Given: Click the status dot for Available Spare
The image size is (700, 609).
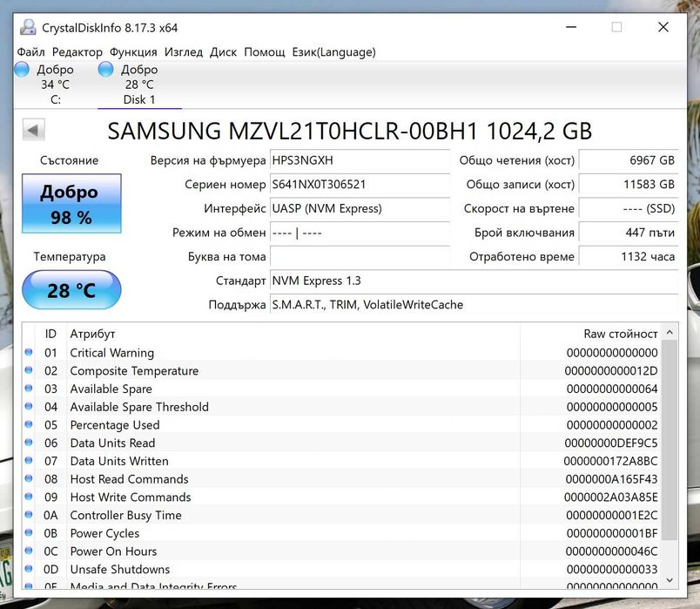Looking at the screenshot, I should point(29,389).
